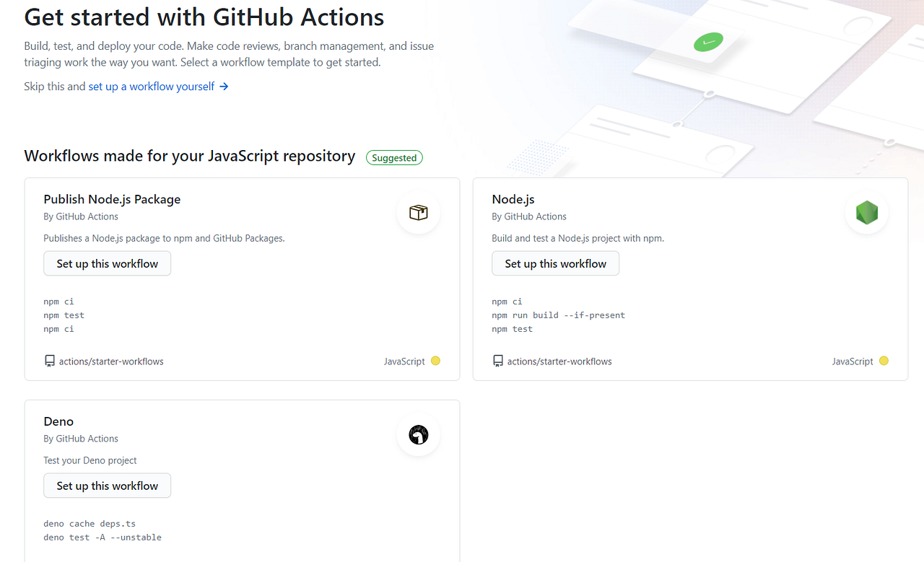Click the arrow icon after workflow yourself link
Screen dimensions: 924x562
point(226,86)
